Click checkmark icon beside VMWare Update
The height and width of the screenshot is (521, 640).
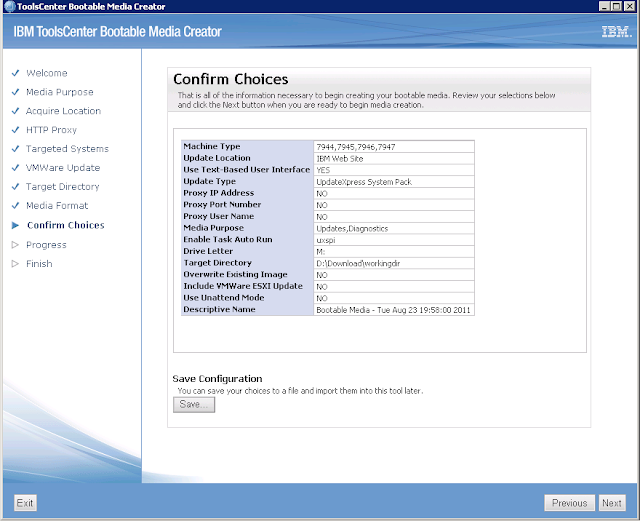tap(16, 167)
